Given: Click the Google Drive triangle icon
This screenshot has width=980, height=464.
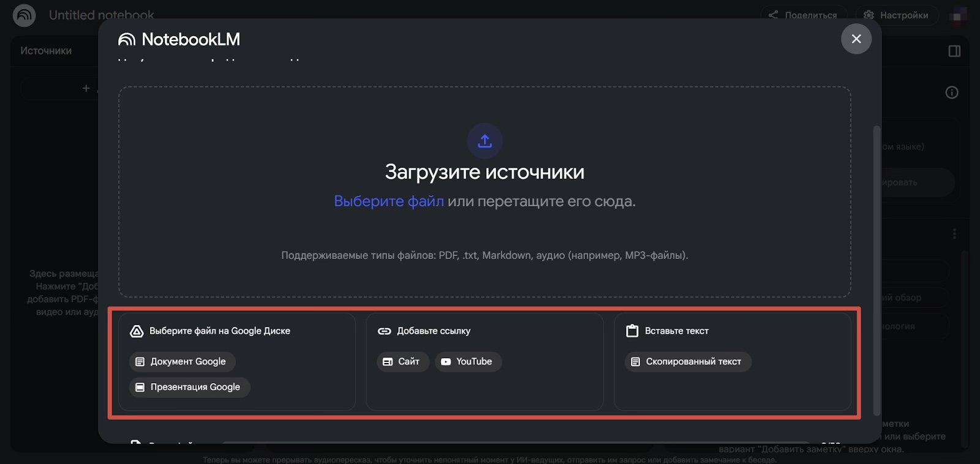Looking at the screenshot, I should coord(137,331).
